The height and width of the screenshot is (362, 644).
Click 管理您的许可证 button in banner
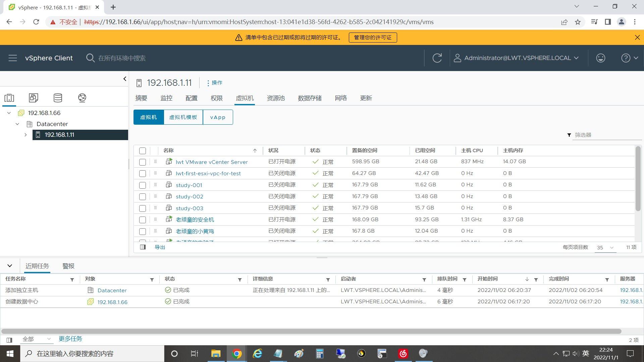(373, 38)
